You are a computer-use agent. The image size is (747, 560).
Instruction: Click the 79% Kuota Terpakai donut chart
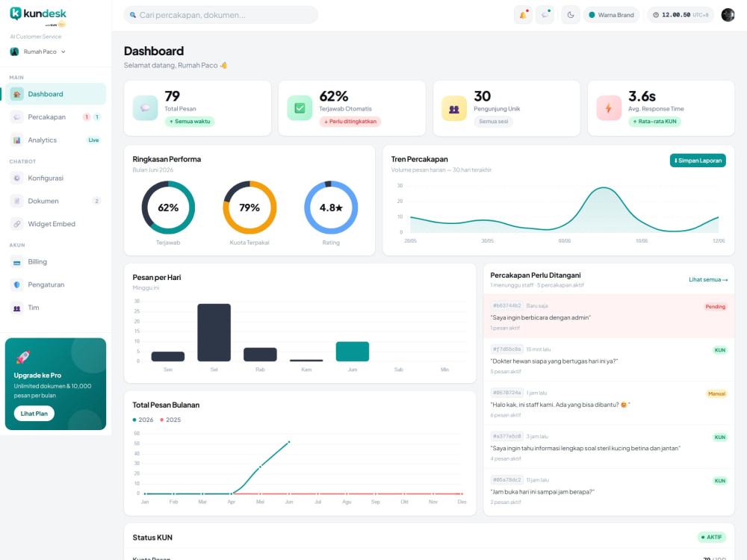249,208
